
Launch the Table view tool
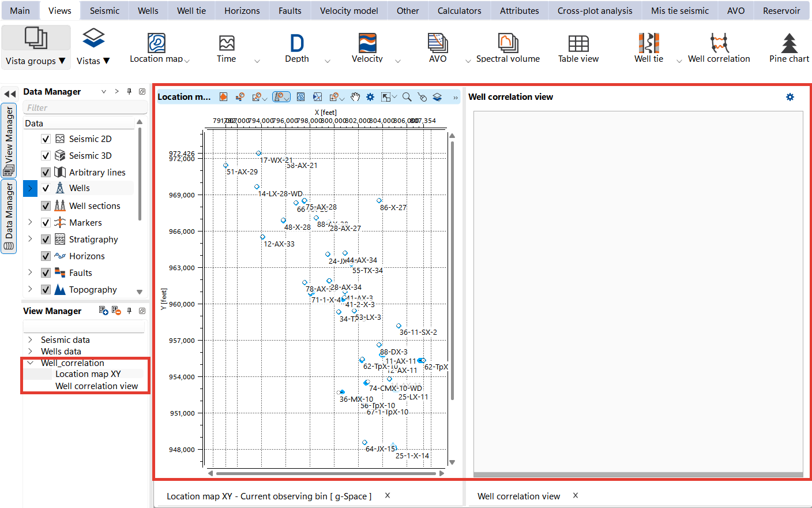coord(578,46)
